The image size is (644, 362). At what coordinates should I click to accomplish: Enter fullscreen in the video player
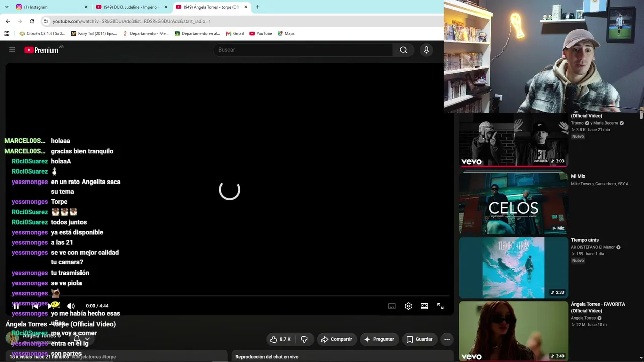click(x=440, y=306)
